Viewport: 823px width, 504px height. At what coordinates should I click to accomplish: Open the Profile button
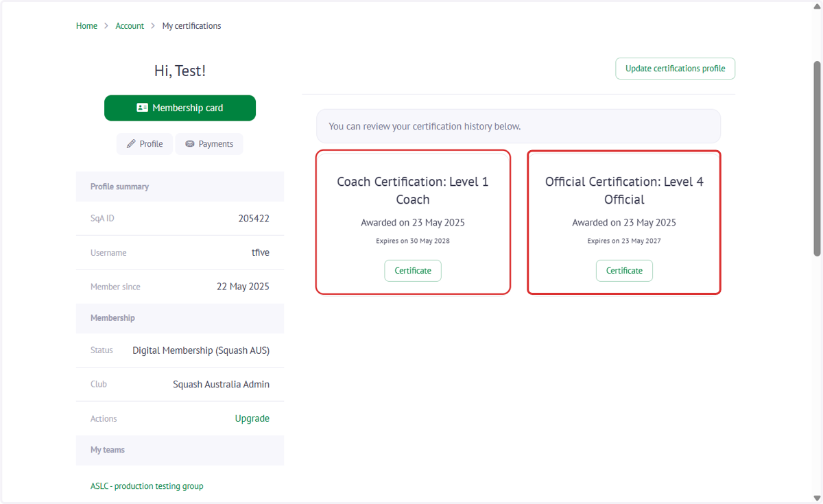145,144
